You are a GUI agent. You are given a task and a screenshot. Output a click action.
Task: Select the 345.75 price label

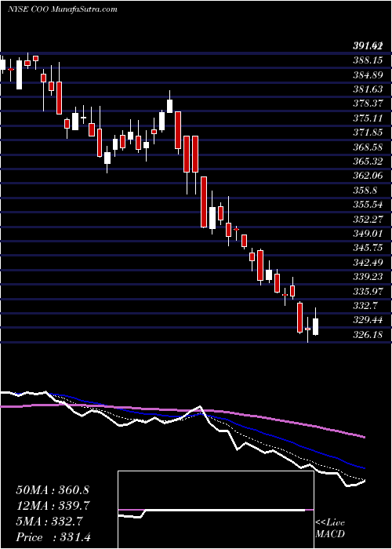pos(368,248)
